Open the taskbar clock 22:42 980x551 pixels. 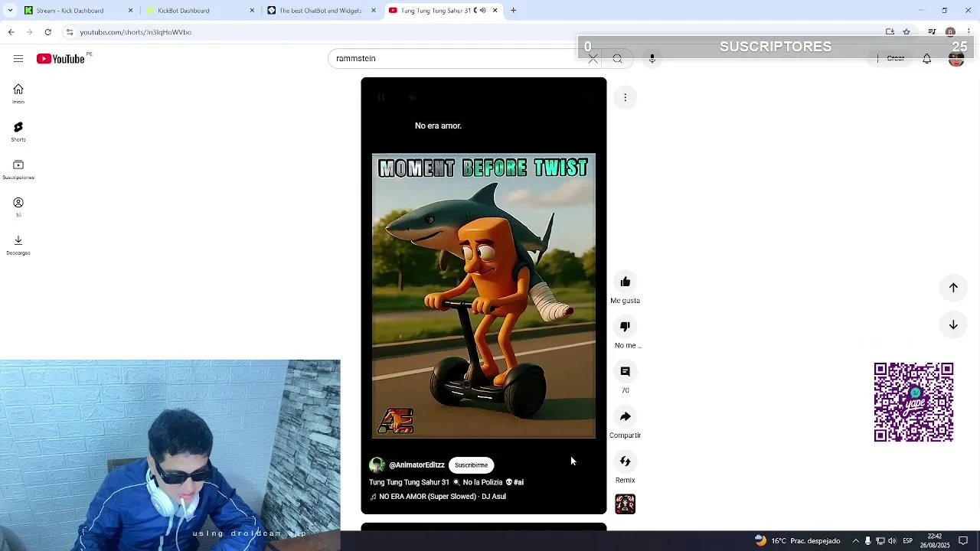point(935,540)
